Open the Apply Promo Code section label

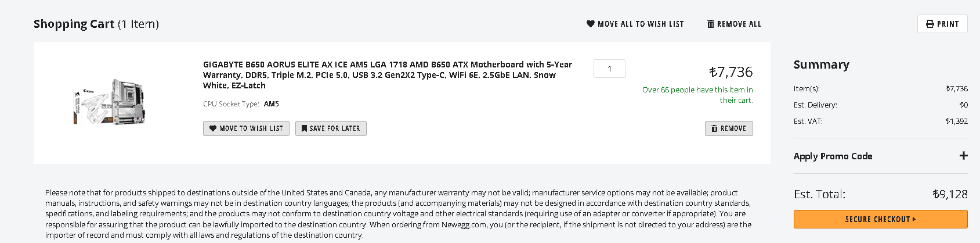click(833, 156)
